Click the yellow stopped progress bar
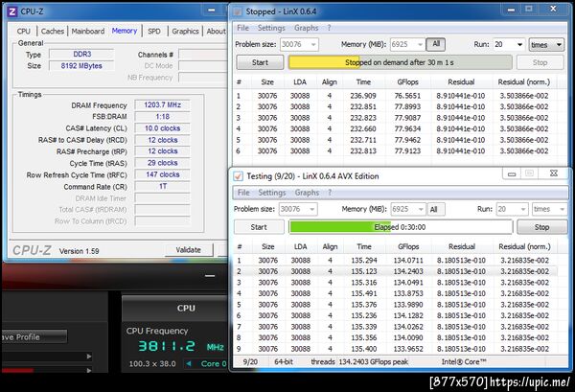This screenshot has width=575, height=392. (x=400, y=62)
